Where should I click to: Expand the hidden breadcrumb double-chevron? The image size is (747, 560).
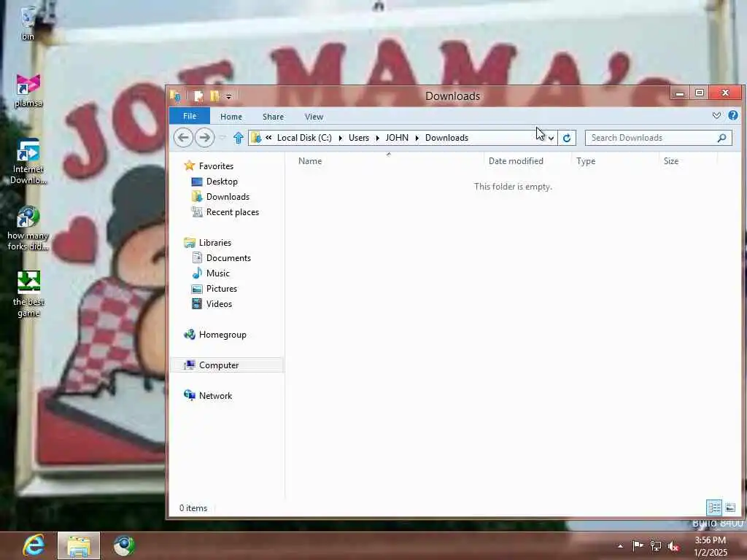point(268,138)
